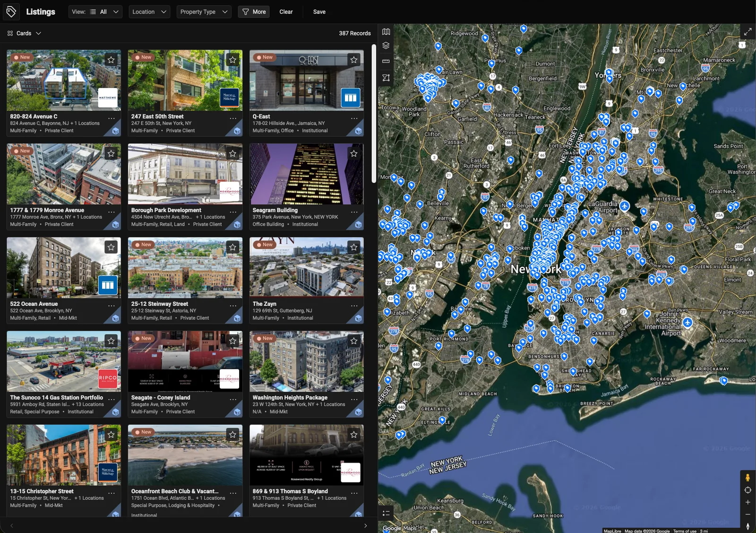The width and height of the screenshot is (756, 533).
Task: Open the map layers stack icon
Action: pos(386,46)
